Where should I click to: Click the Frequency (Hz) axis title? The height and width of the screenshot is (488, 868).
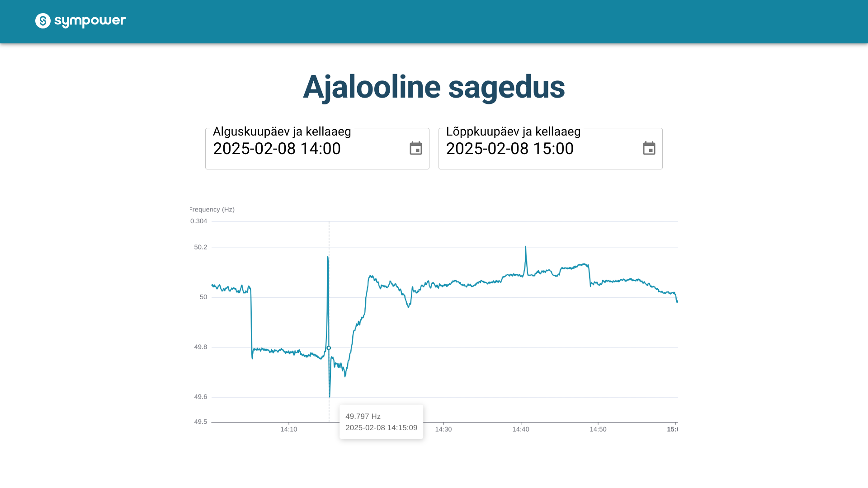212,210
